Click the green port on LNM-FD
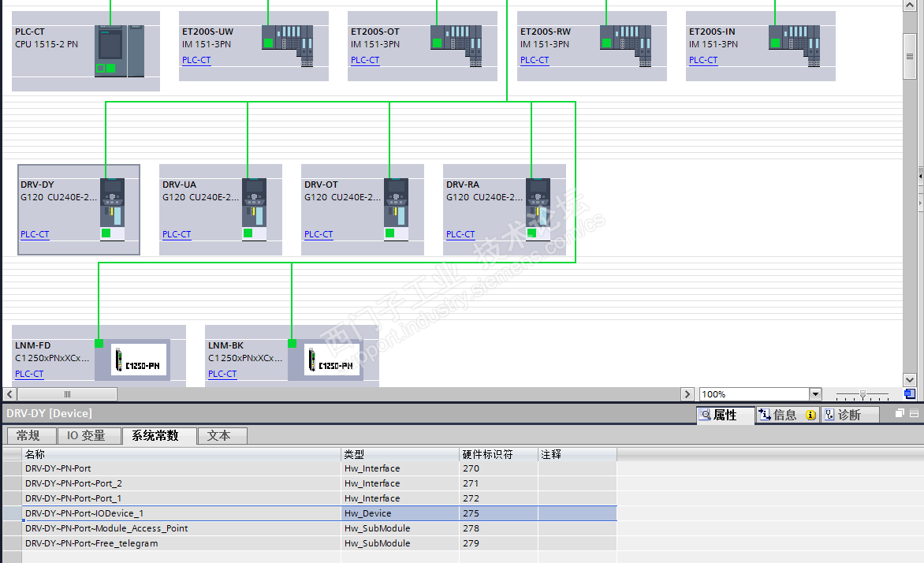924x563 pixels. tap(99, 343)
